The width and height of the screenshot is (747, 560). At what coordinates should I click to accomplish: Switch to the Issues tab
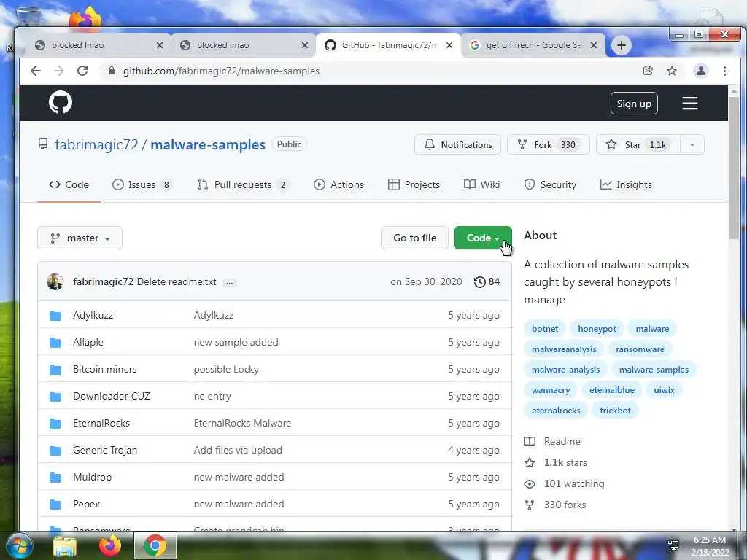(142, 184)
